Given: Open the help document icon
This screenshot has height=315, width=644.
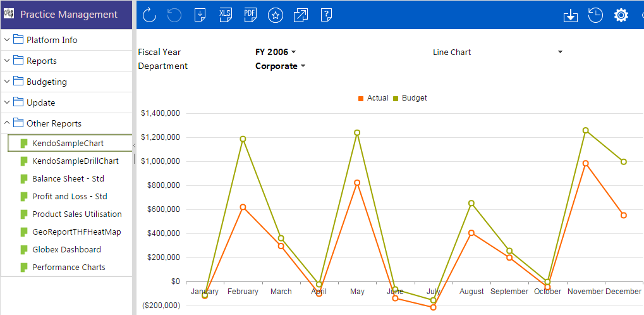Looking at the screenshot, I should point(326,15).
